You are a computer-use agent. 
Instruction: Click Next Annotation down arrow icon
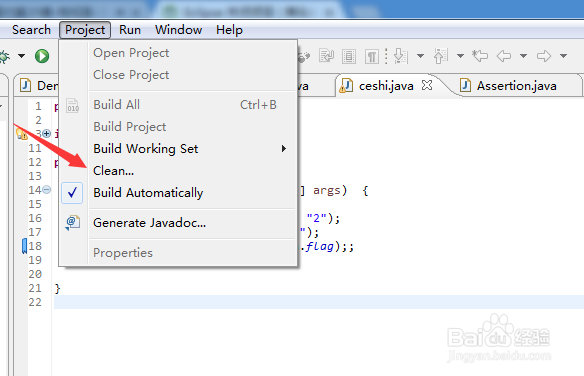(x=401, y=56)
